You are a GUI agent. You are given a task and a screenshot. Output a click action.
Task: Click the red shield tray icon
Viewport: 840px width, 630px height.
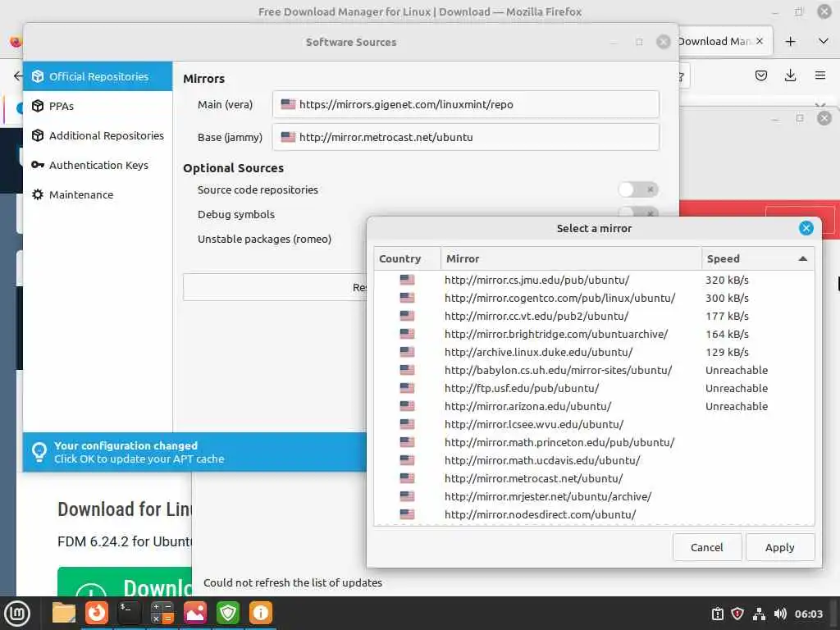[737, 614]
